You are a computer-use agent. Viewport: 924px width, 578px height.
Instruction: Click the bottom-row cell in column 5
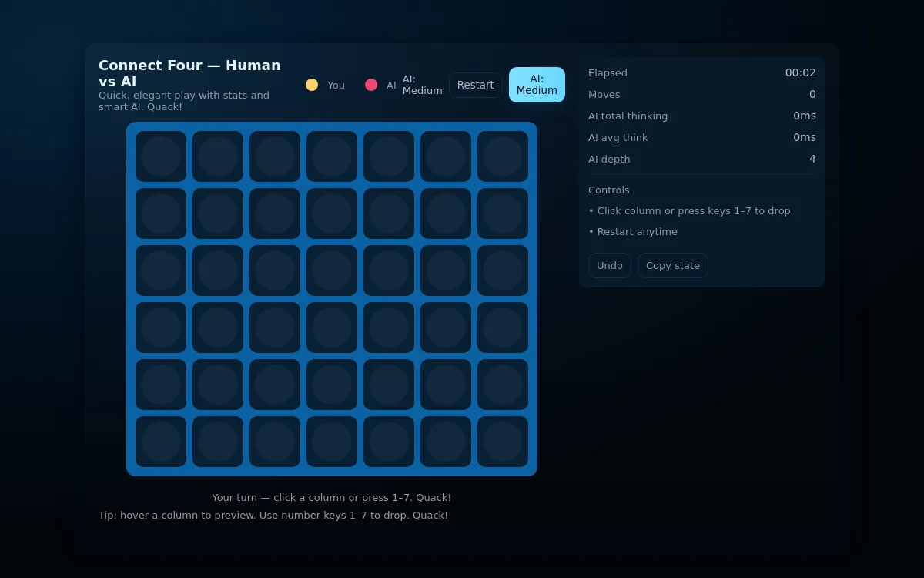tap(389, 442)
